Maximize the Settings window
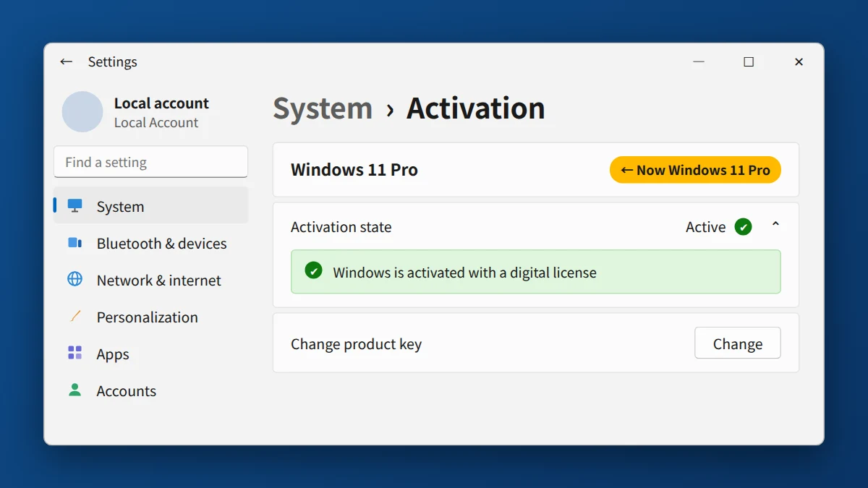 pyautogui.click(x=749, y=62)
